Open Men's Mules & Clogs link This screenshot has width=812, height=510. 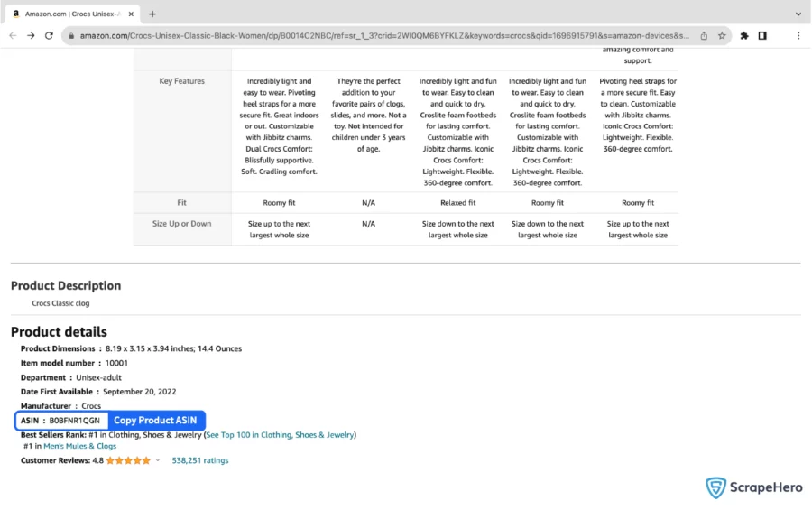tap(79, 446)
